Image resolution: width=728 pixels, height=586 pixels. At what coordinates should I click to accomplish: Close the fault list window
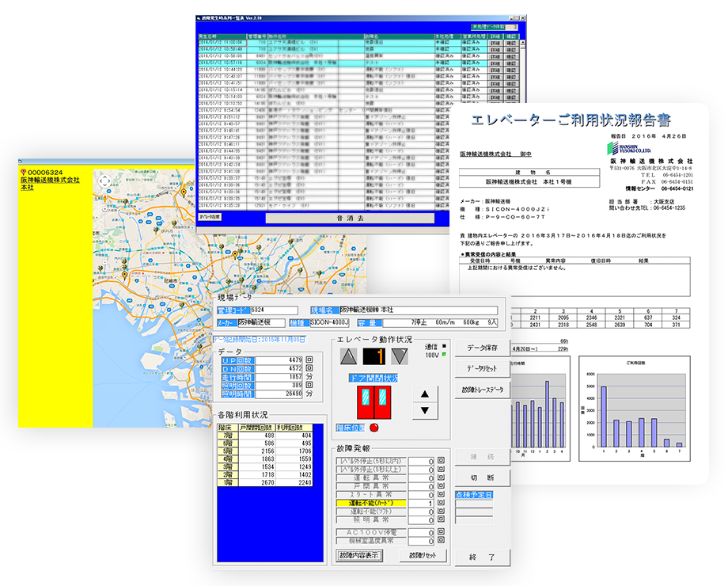coord(523,18)
